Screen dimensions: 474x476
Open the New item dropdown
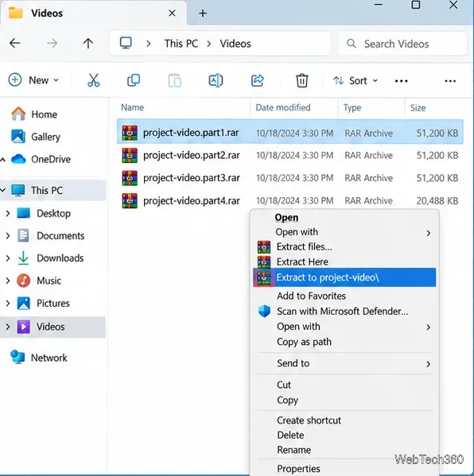33,80
